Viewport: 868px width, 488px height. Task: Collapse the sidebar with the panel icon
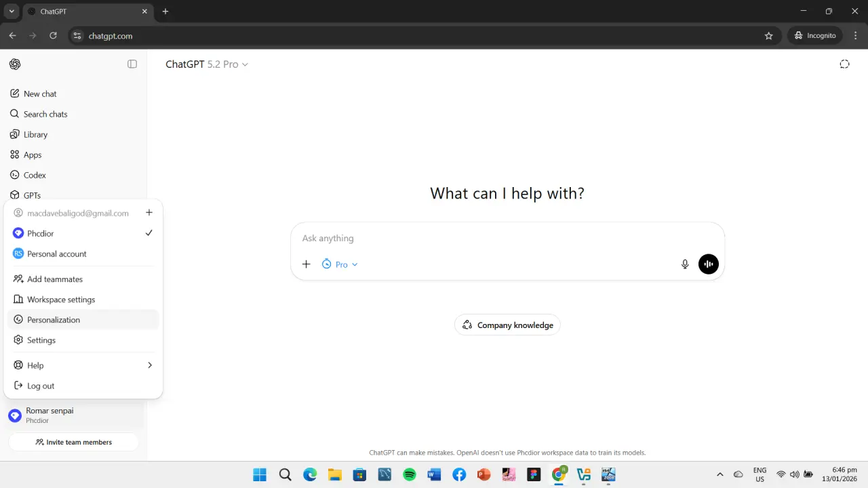(x=132, y=64)
